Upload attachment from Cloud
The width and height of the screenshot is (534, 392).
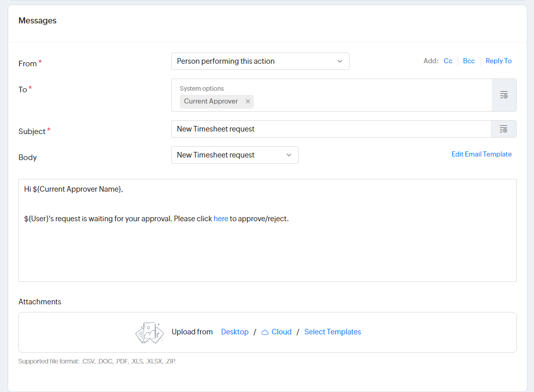[281, 332]
